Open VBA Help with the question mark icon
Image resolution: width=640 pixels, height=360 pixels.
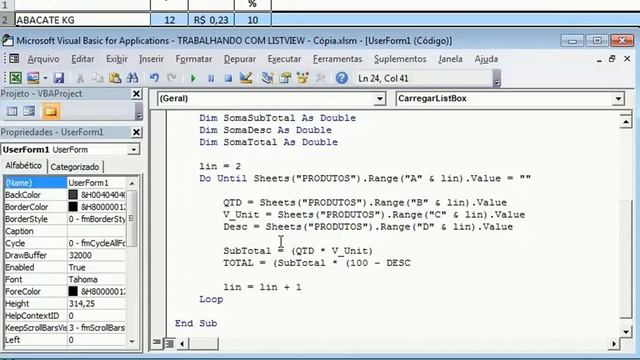click(342, 78)
